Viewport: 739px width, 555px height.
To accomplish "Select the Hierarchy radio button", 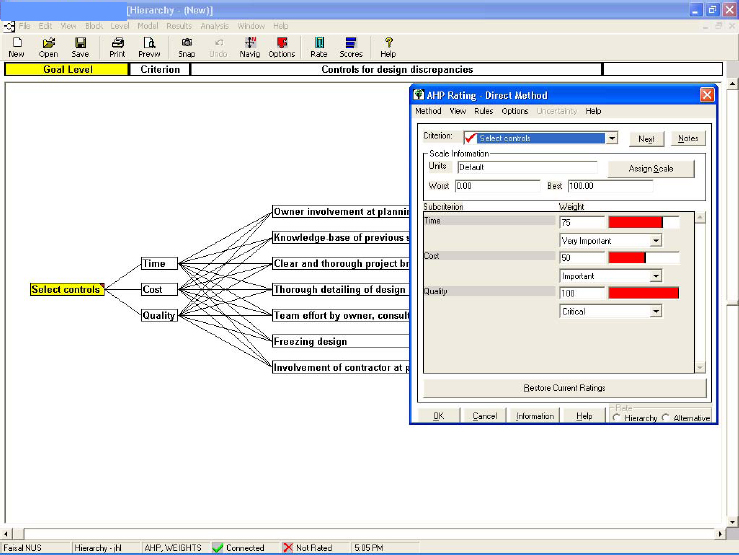I will click(x=616, y=417).
